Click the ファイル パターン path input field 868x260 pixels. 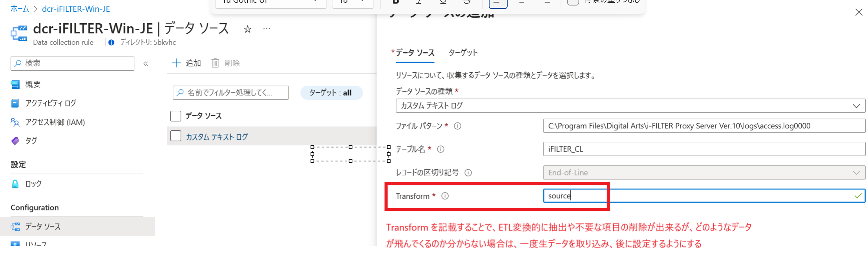(x=704, y=126)
